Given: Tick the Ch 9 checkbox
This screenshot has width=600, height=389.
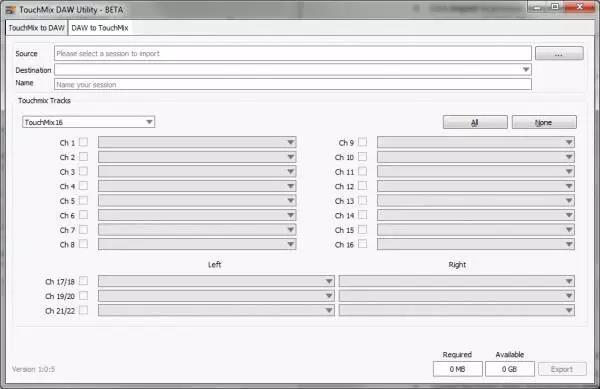Looking at the screenshot, I should pos(362,142).
